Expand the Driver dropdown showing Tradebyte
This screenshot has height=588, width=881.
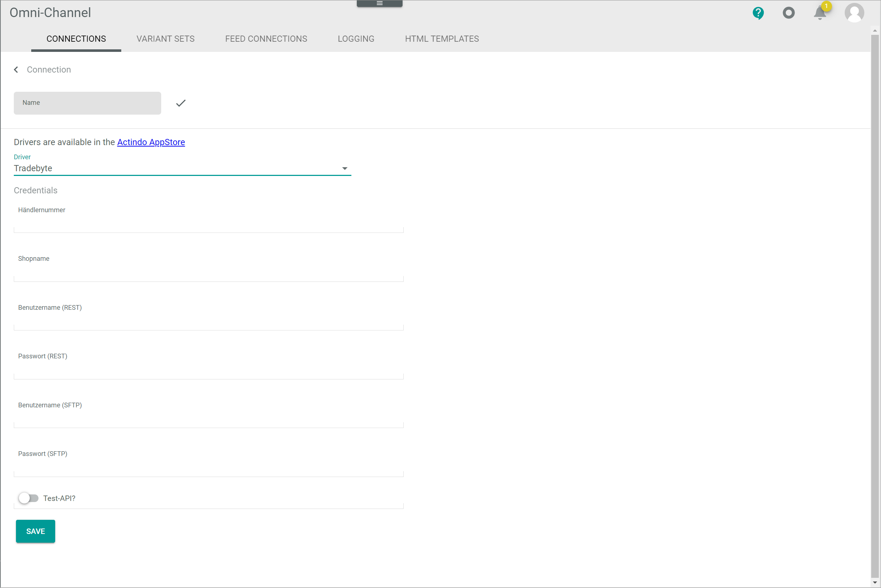(x=182, y=168)
